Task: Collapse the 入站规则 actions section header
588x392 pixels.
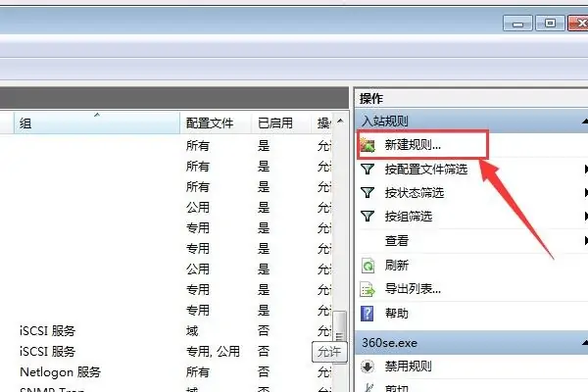Action: [471, 121]
